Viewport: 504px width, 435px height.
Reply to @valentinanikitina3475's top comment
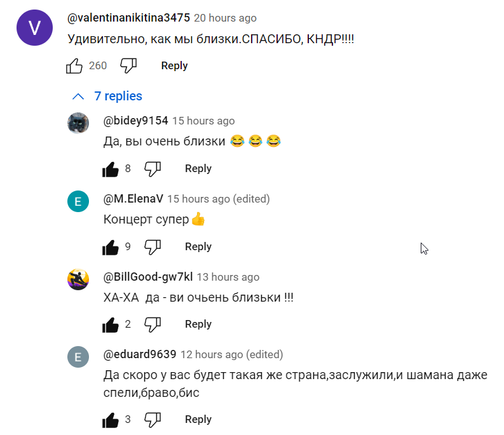pyautogui.click(x=174, y=65)
